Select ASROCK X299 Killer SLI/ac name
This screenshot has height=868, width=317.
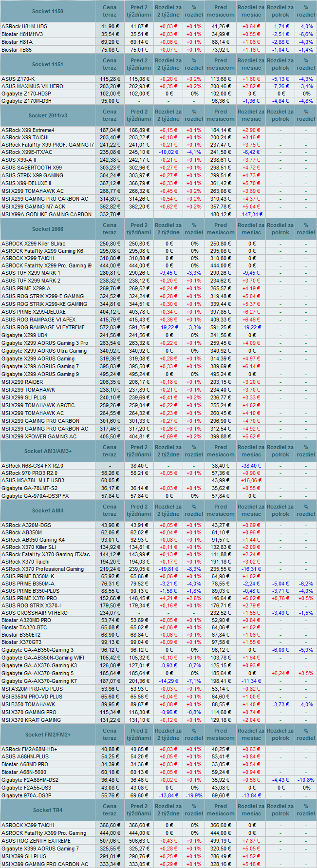coord(33,244)
